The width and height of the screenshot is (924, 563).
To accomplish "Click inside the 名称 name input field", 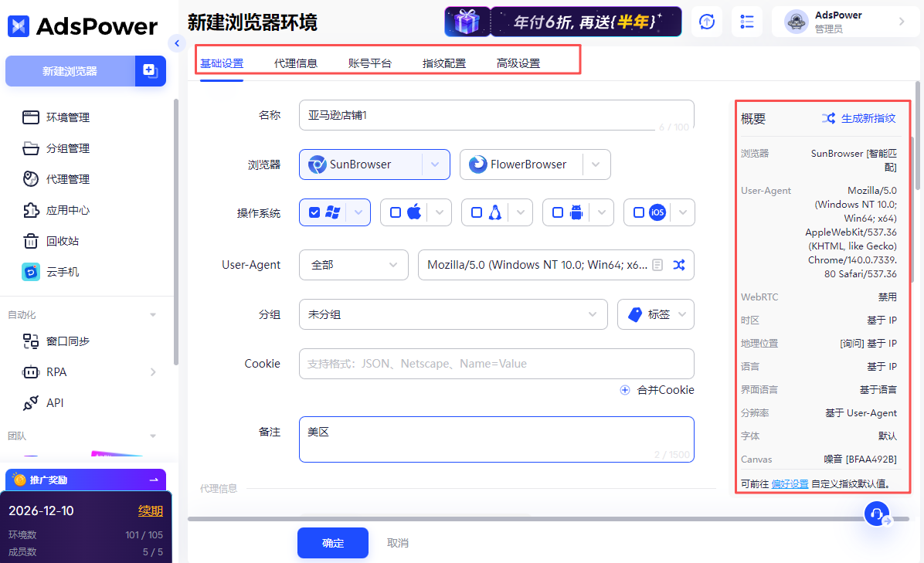I will (494, 114).
